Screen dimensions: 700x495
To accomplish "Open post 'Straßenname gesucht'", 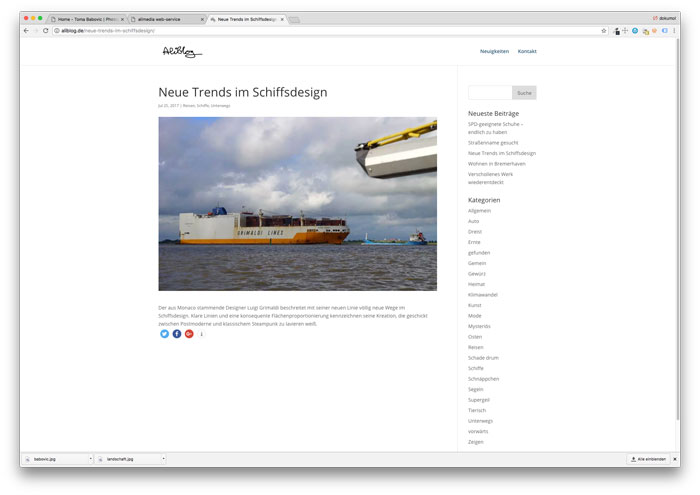I will [493, 143].
